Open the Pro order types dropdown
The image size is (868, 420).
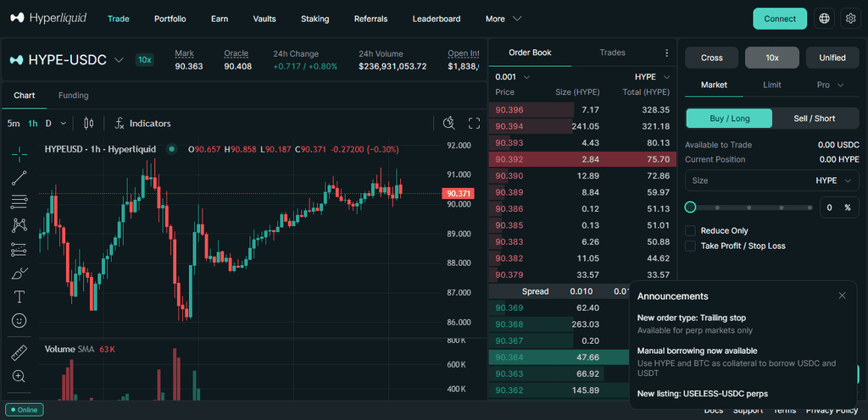point(830,85)
